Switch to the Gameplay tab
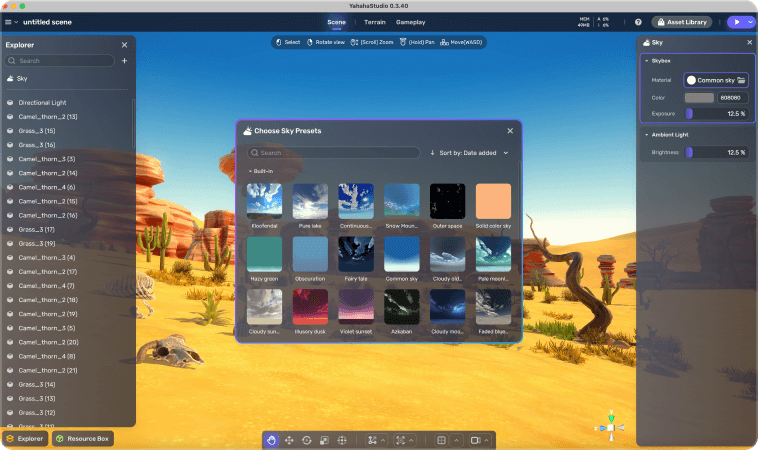The width and height of the screenshot is (758, 450). pyautogui.click(x=410, y=21)
